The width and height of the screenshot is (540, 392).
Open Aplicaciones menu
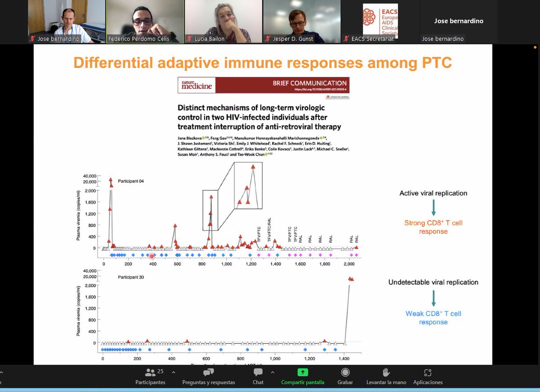[x=427, y=377]
